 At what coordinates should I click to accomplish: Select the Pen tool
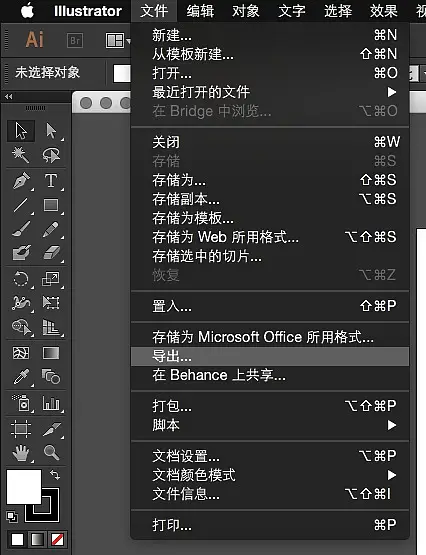point(21,181)
